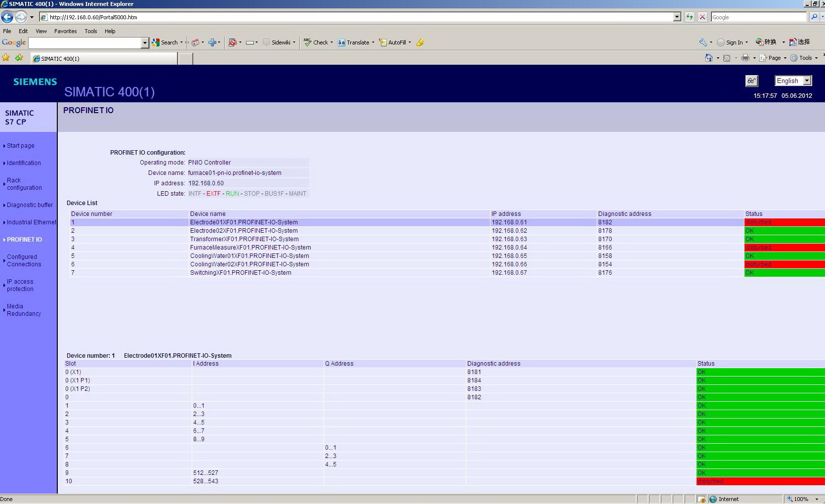Open the File menu
Image resolution: width=825 pixels, height=504 pixels.
tap(7, 31)
